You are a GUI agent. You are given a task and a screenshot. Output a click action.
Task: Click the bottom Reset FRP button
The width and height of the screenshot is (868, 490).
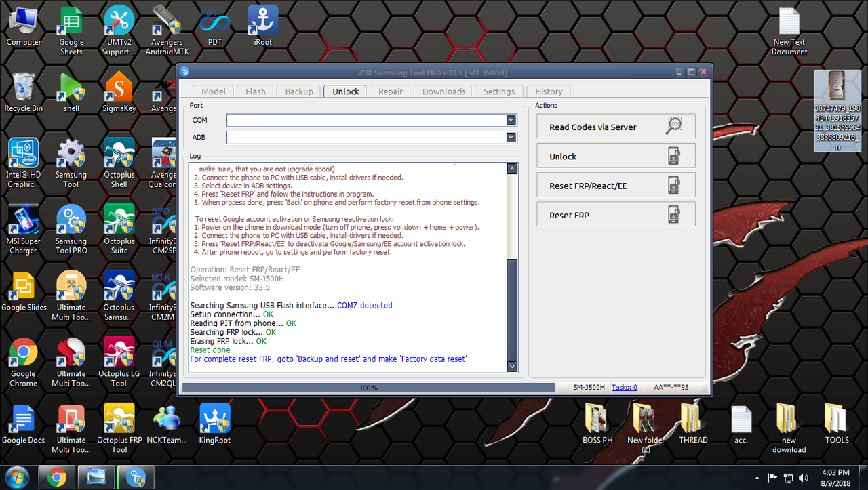click(x=616, y=215)
